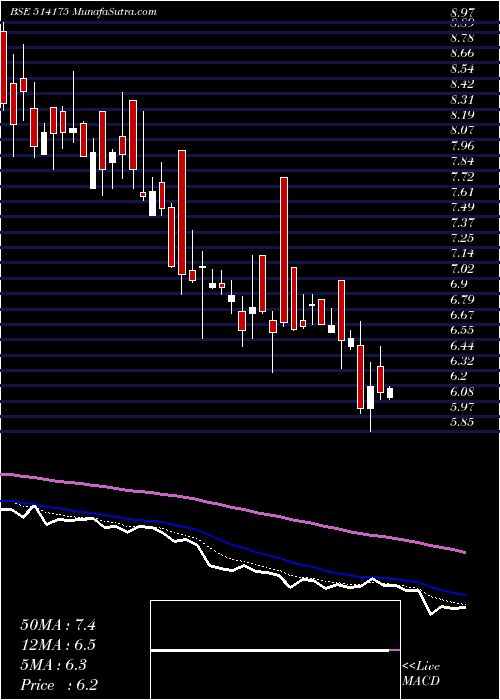
Task: Click the 8.66 price axis label
Action: (x=463, y=54)
